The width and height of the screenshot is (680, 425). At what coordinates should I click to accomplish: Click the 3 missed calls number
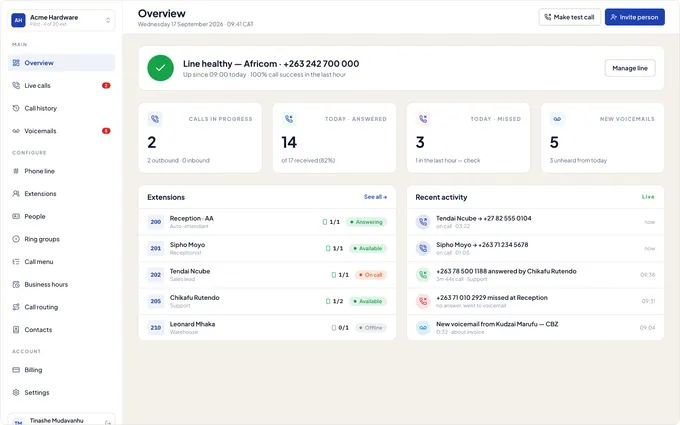420,142
